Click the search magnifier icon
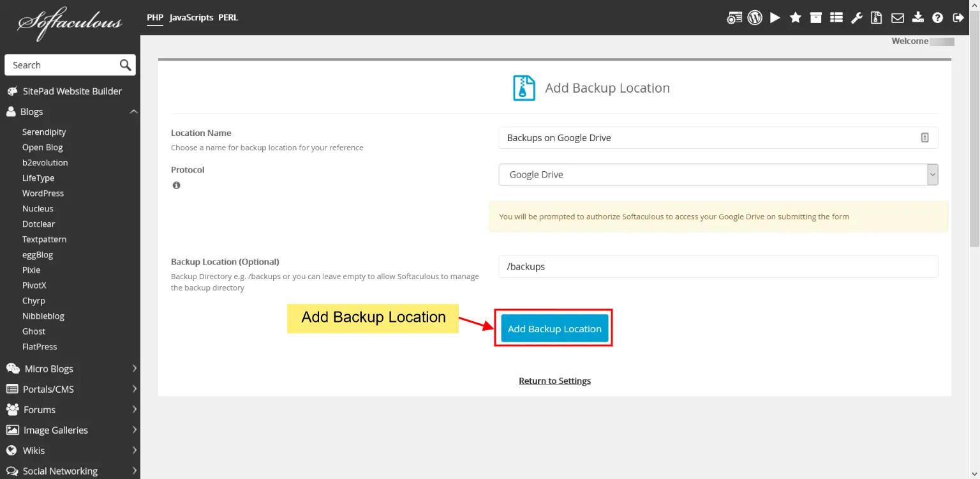Screen dimensions: 980x479 [x=125, y=65]
